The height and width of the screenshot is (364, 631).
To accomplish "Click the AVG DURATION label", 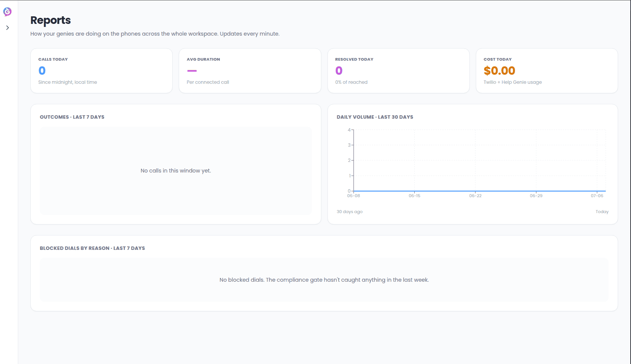I will (203, 59).
